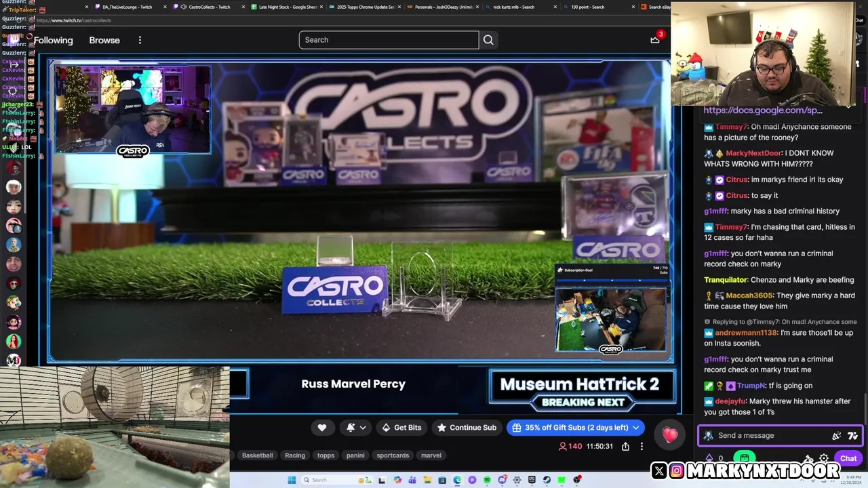Open Steam from the taskbar

click(547, 480)
